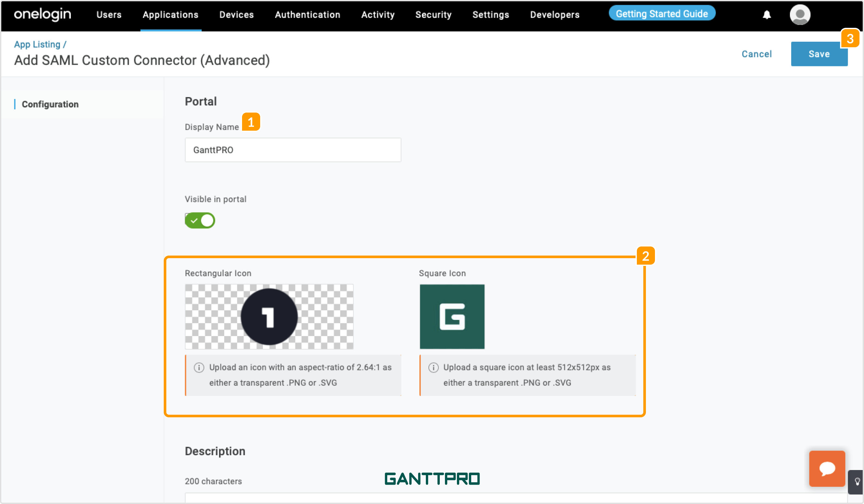Image resolution: width=864 pixels, height=504 pixels.
Task: Cancel adding the connector
Action: point(756,54)
